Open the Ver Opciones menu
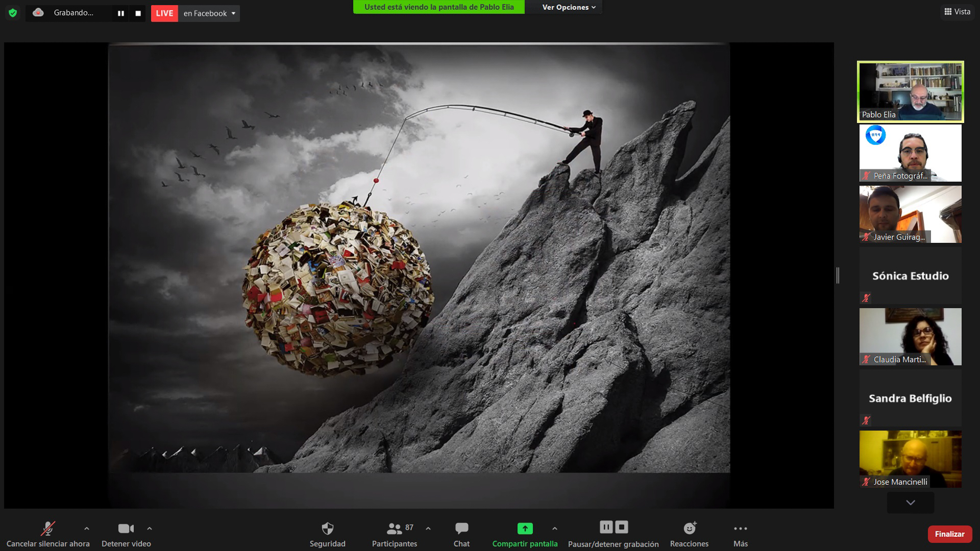Image resolution: width=980 pixels, height=551 pixels. [569, 7]
